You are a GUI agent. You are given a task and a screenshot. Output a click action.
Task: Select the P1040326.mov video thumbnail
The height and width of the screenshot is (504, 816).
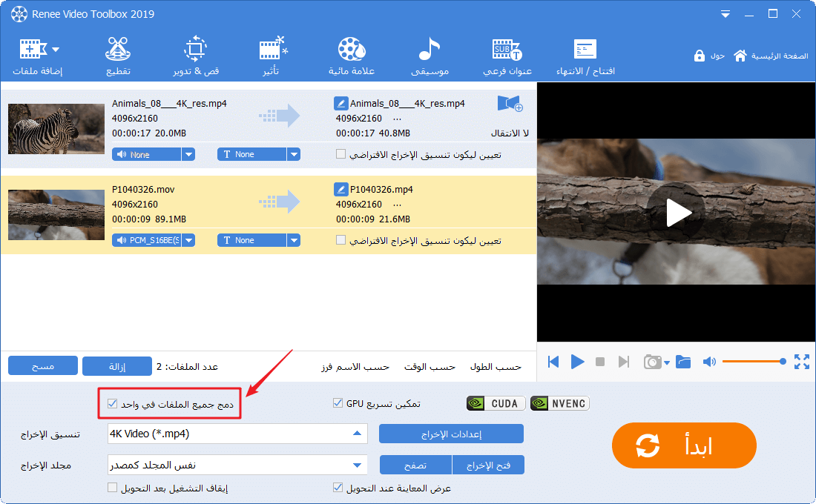point(56,215)
